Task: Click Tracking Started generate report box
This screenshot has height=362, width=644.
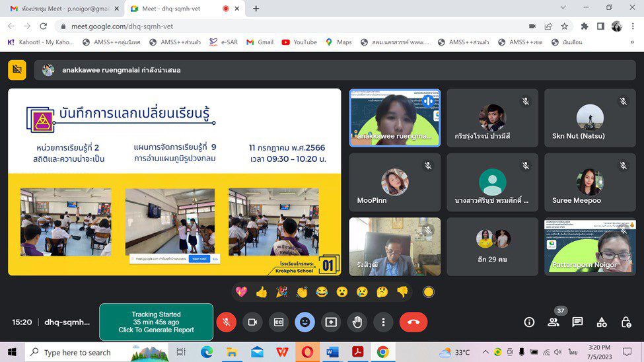Action: point(156,322)
